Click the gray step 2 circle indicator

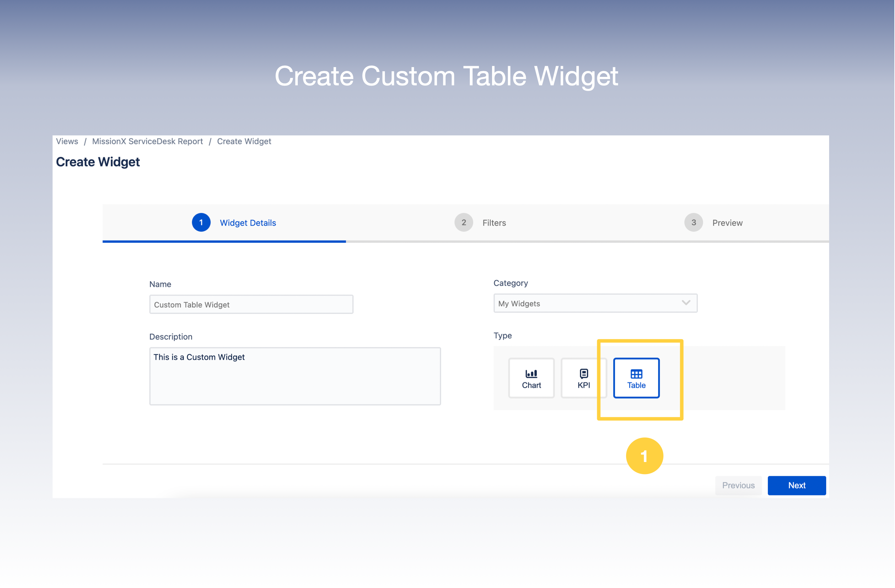464,222
